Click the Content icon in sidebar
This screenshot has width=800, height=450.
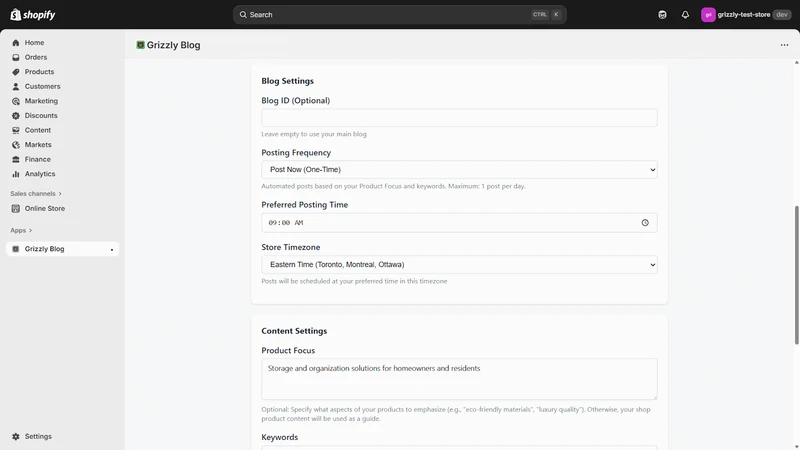click(16, 130)
